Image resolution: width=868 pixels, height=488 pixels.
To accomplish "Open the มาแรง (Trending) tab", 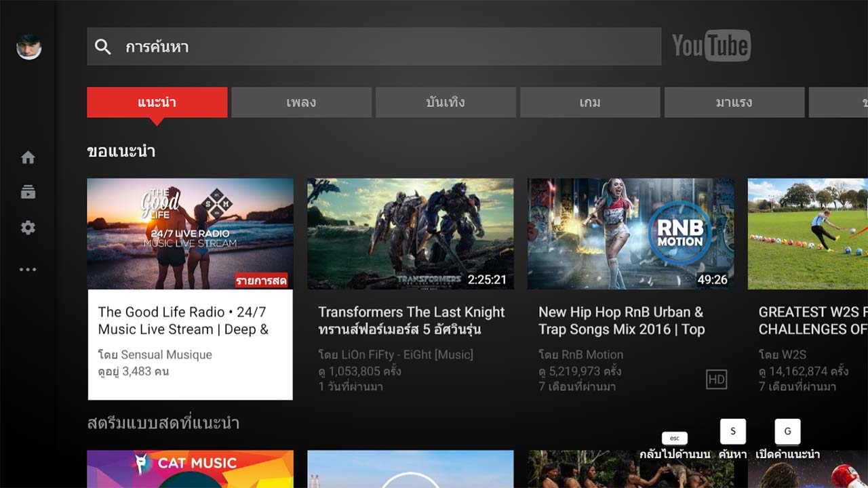I will click(x=734, y=102).
